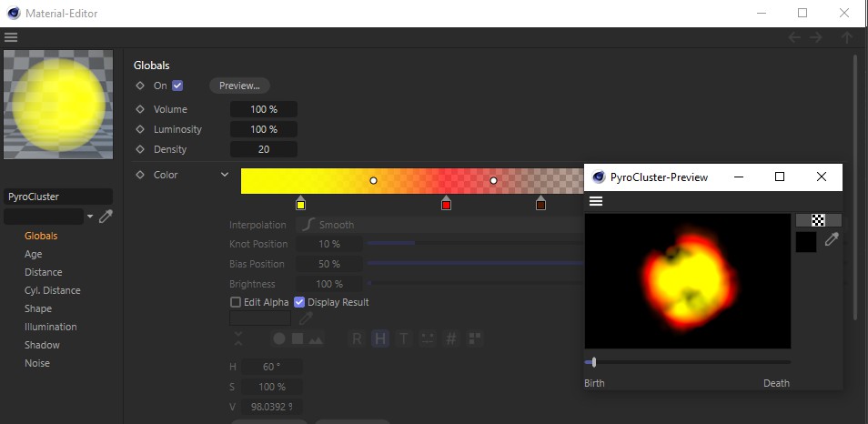Click second bias handle on gradient
Screen dimensions: 868x424
494,180
